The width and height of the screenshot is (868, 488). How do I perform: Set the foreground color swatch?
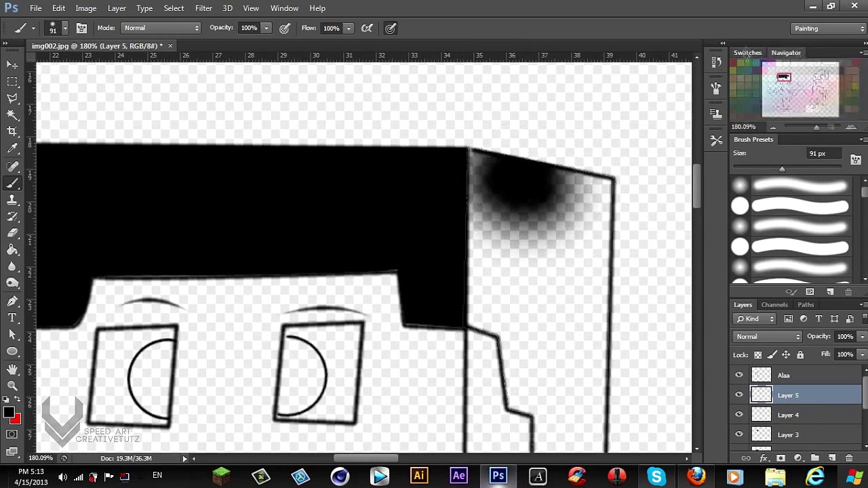pos(8,412)
